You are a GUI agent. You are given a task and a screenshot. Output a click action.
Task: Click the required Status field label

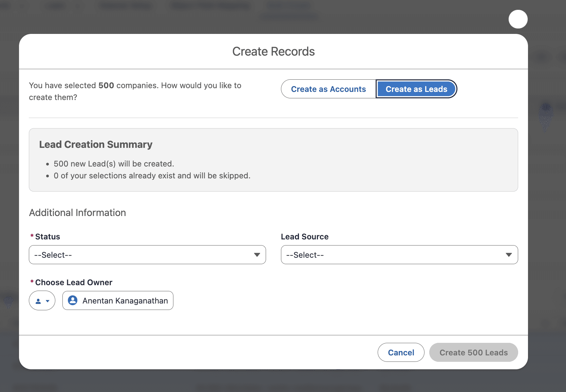click(x=47, y=236)
